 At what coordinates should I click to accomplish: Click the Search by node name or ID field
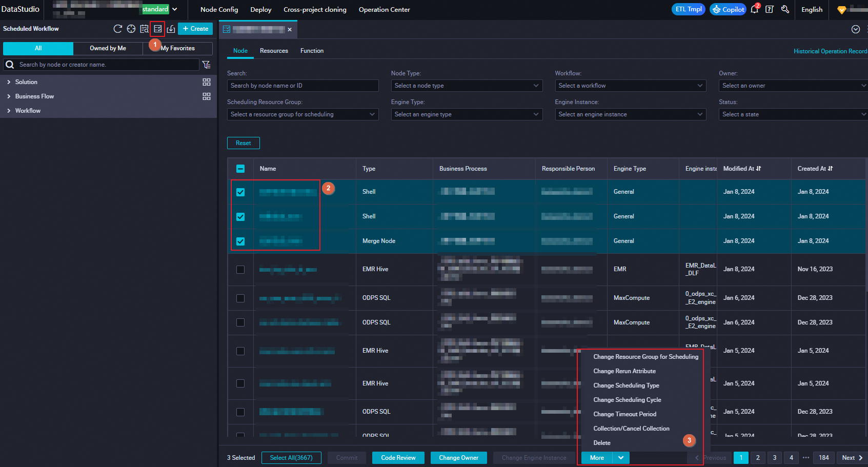pyautogui.click(x=302, y=86)
